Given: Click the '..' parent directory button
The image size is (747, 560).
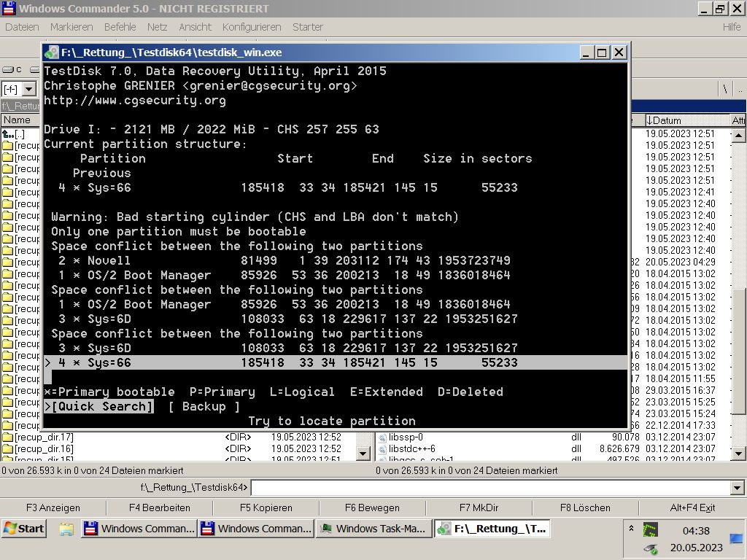Looking at the screenshot, I should pos(740,89).
